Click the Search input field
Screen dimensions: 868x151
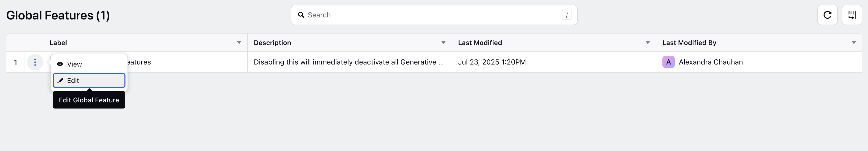point(434,15)
